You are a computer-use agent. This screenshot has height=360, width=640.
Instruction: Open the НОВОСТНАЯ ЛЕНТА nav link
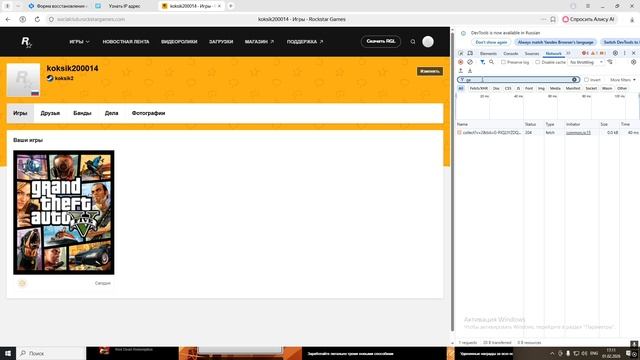click(x=126, y=42)
